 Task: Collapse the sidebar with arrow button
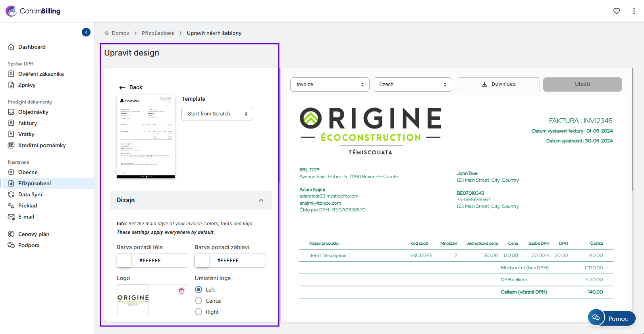point(86,32)
